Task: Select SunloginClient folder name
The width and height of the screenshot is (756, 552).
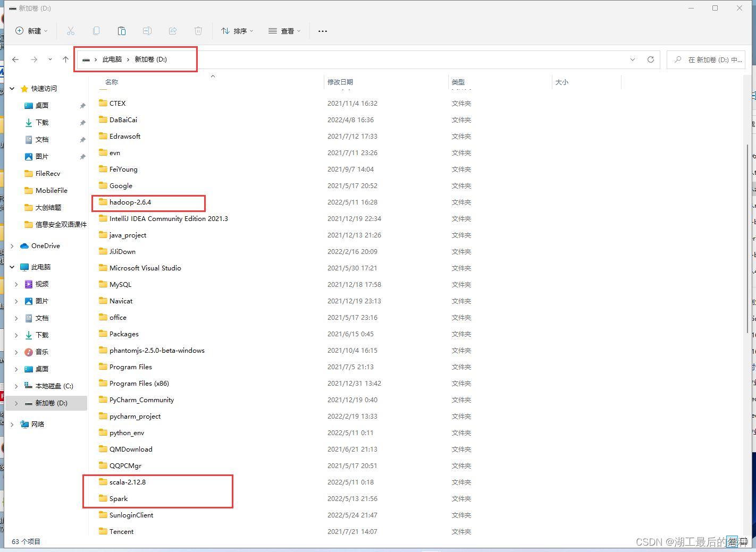Action: (131, 515)
